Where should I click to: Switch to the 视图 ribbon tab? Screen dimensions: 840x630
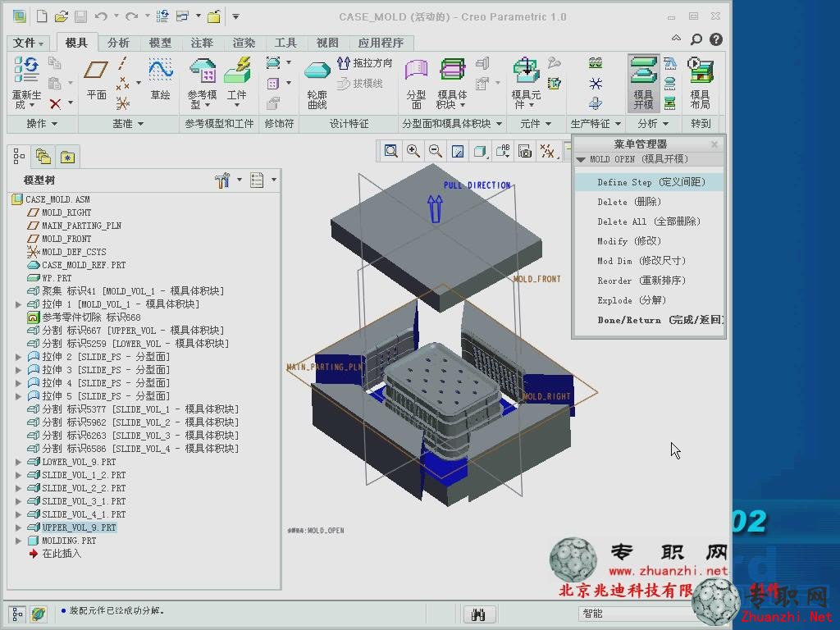(326, 43)
